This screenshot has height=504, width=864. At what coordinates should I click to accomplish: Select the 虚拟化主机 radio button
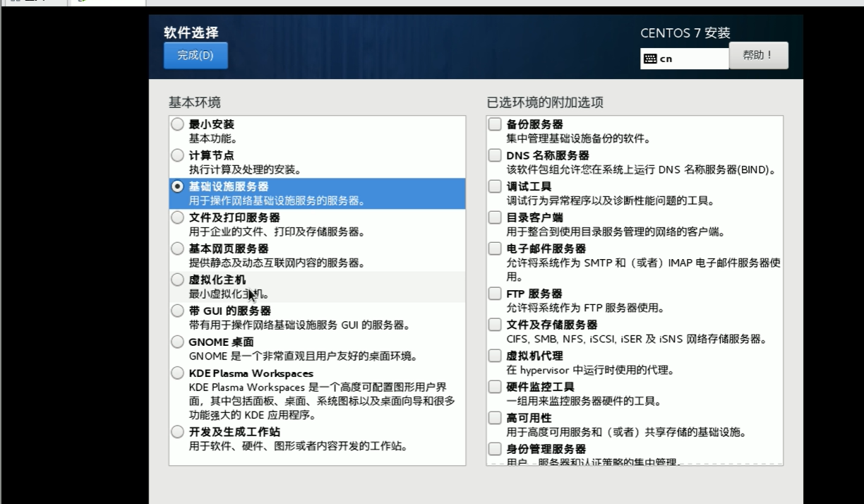tap(177, 280)
